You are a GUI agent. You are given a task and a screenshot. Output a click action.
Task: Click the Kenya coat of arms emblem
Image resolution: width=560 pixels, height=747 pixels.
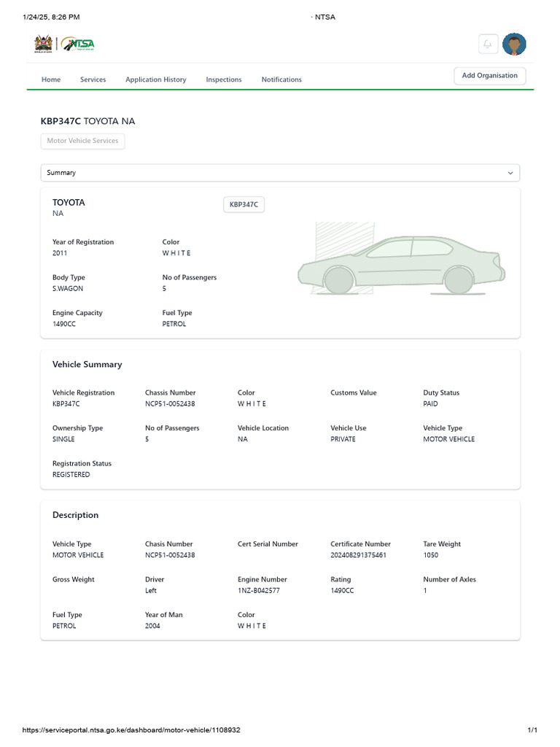click(42, 44)
